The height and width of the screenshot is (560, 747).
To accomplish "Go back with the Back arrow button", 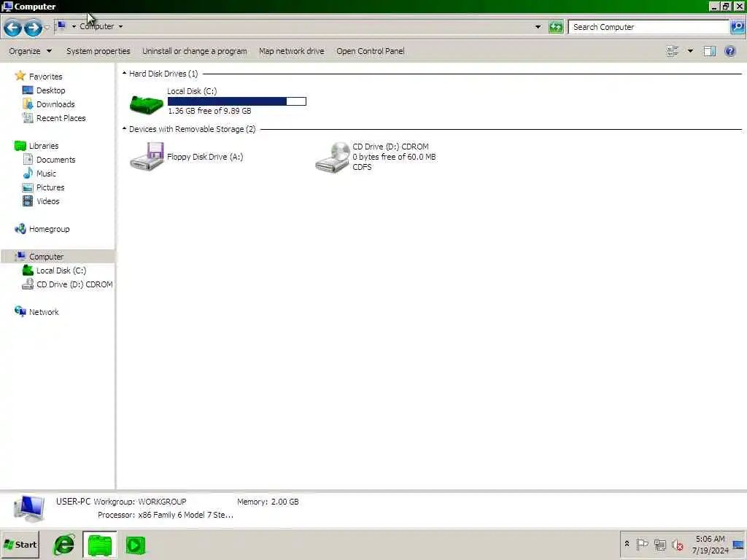I will click(12, 28).
